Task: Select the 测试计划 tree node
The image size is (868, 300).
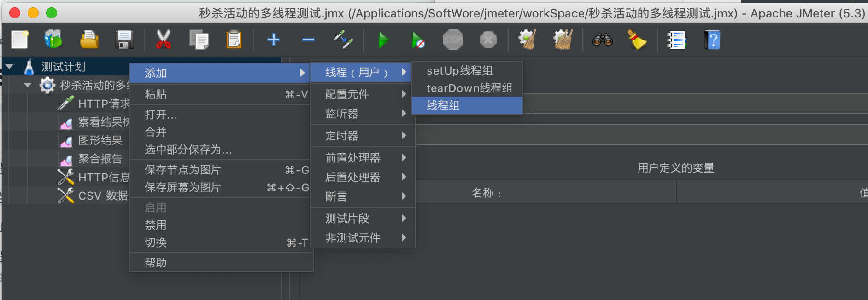Action: [x=64, y=67]
